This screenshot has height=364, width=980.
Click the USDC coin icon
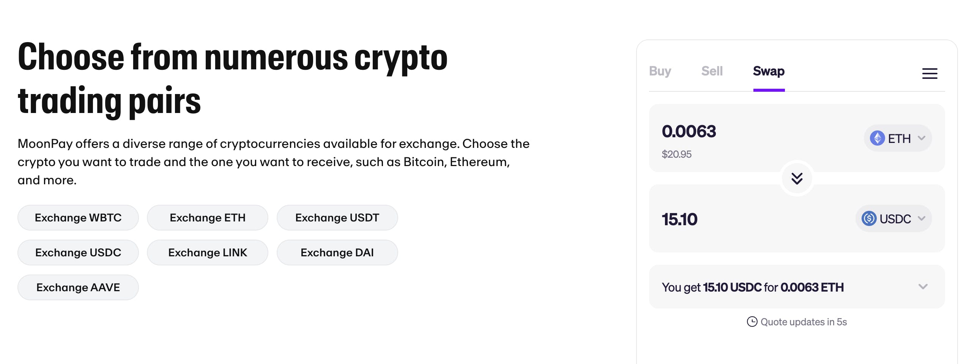[869, 218]
